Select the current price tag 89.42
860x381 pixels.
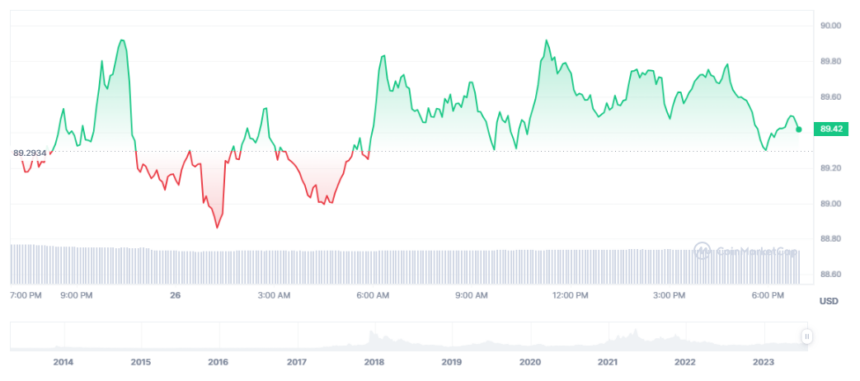(831, 129)
